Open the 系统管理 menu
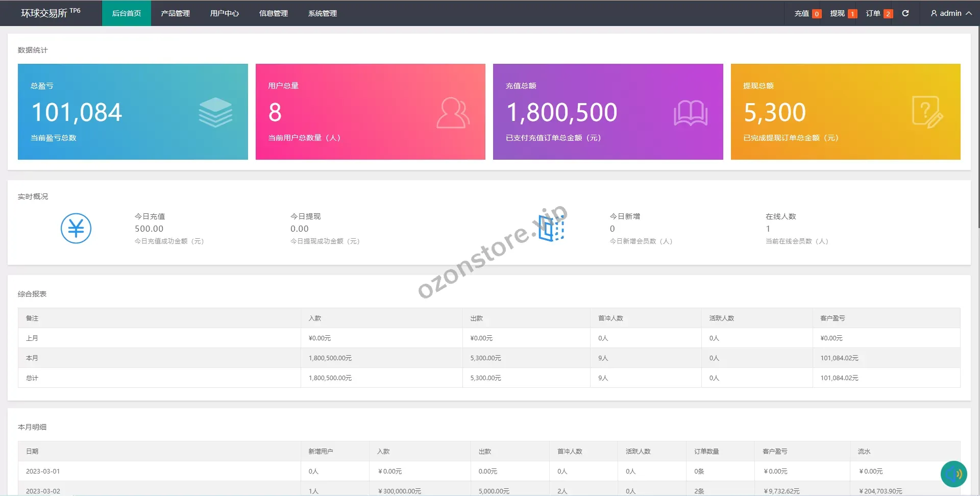 tap(322, 13)
